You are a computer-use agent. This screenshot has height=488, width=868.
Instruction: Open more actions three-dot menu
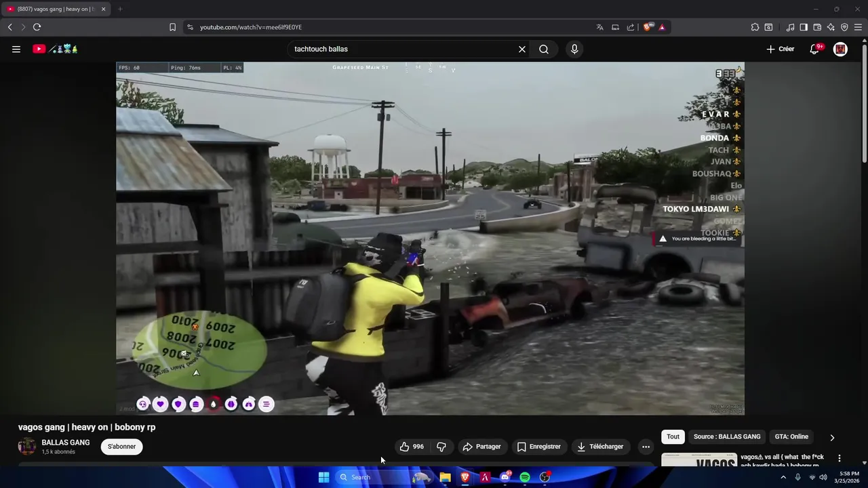point(646,447)
